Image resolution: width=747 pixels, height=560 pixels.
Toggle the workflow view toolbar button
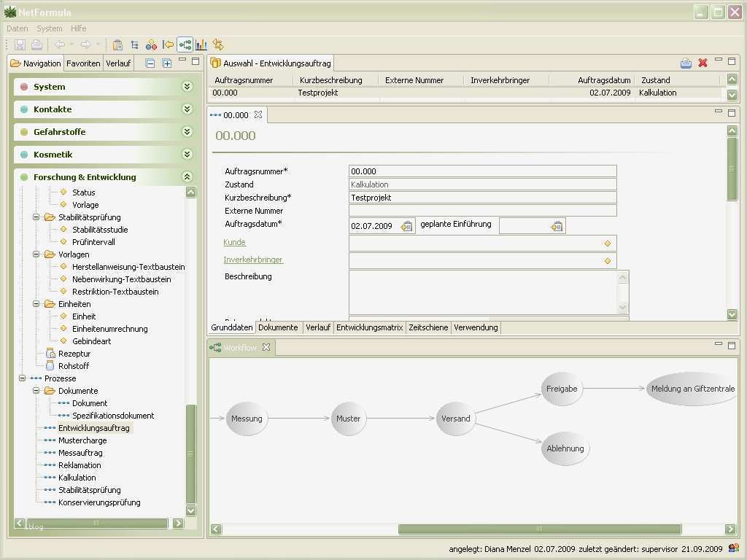tap(185, 45)
